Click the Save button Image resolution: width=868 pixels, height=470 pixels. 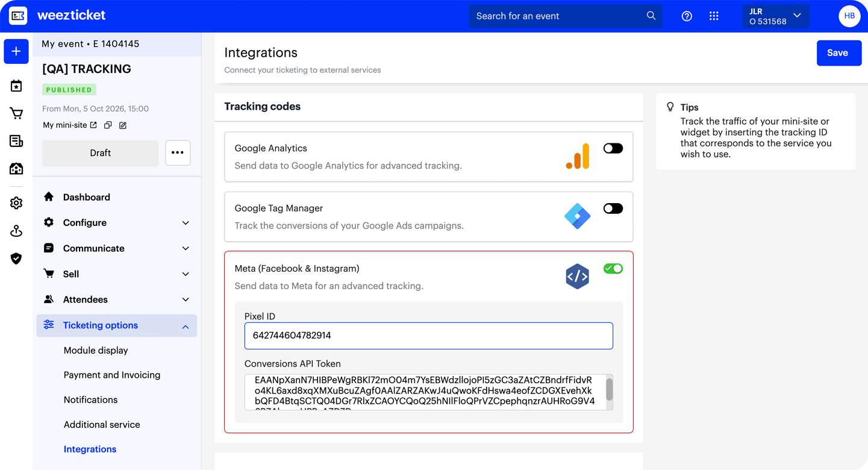(x=838, y=52)
